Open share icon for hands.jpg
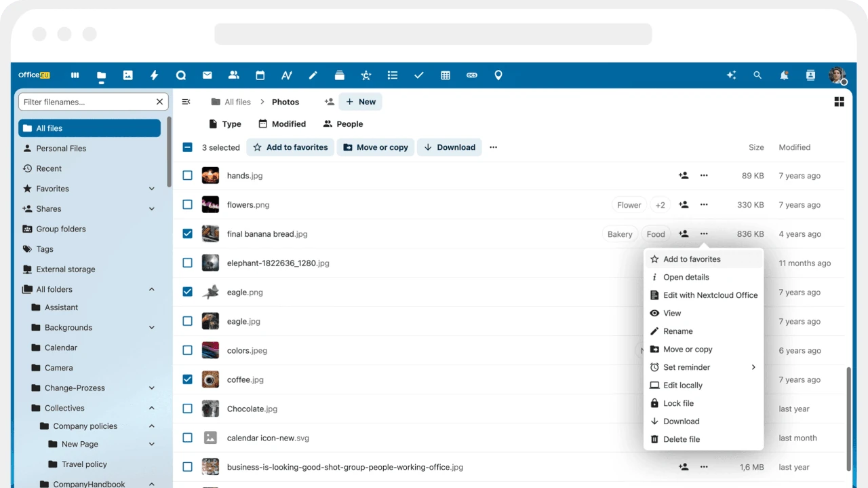 click(684, 176)
